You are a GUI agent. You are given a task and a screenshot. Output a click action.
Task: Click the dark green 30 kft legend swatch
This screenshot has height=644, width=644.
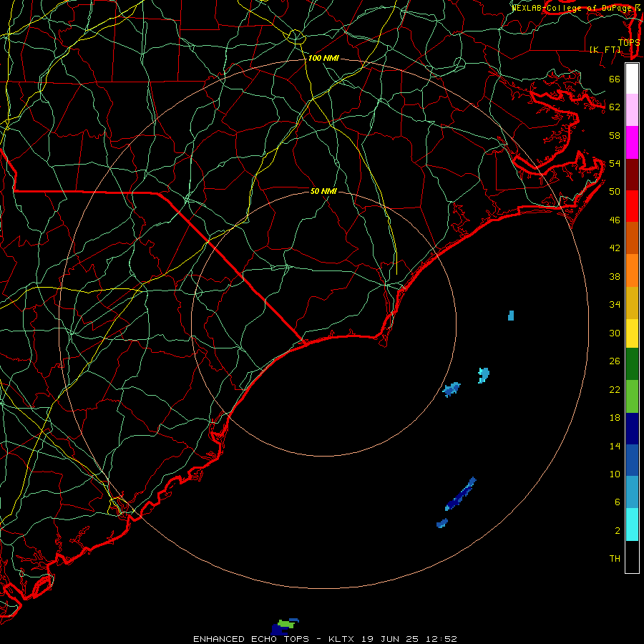coord(632,364)
